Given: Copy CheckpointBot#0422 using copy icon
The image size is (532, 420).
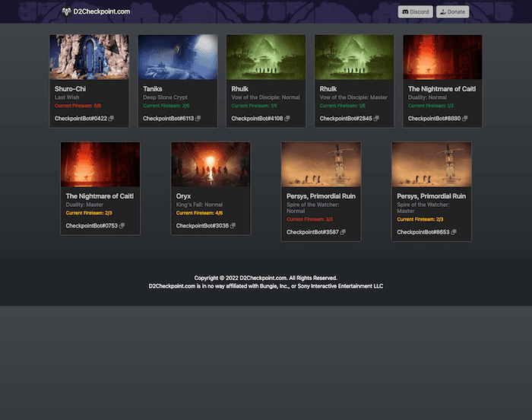Looking at the screenshot, I should 111,118.
